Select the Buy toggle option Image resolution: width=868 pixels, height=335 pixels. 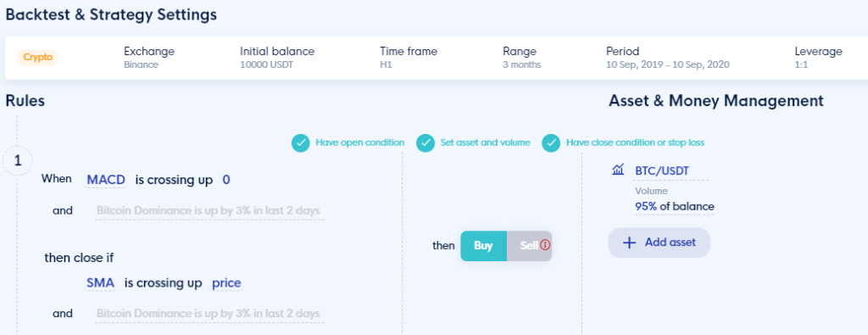point(483,246)
